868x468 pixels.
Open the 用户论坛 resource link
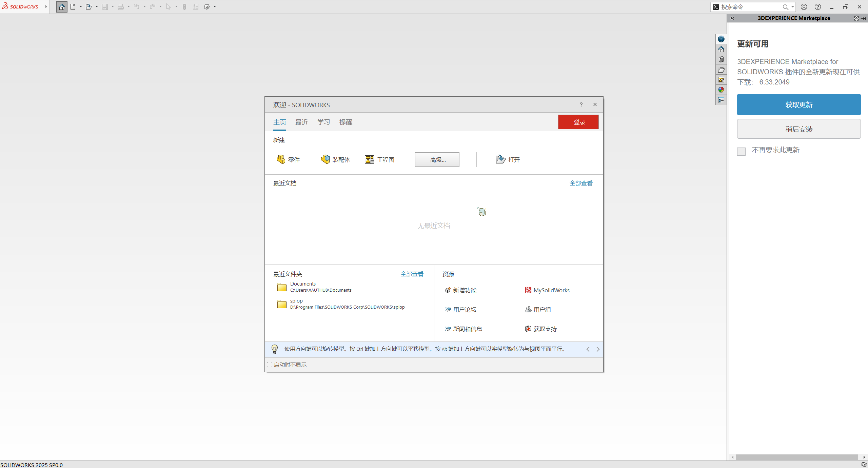pyautogui.click(x=461, y=310)
